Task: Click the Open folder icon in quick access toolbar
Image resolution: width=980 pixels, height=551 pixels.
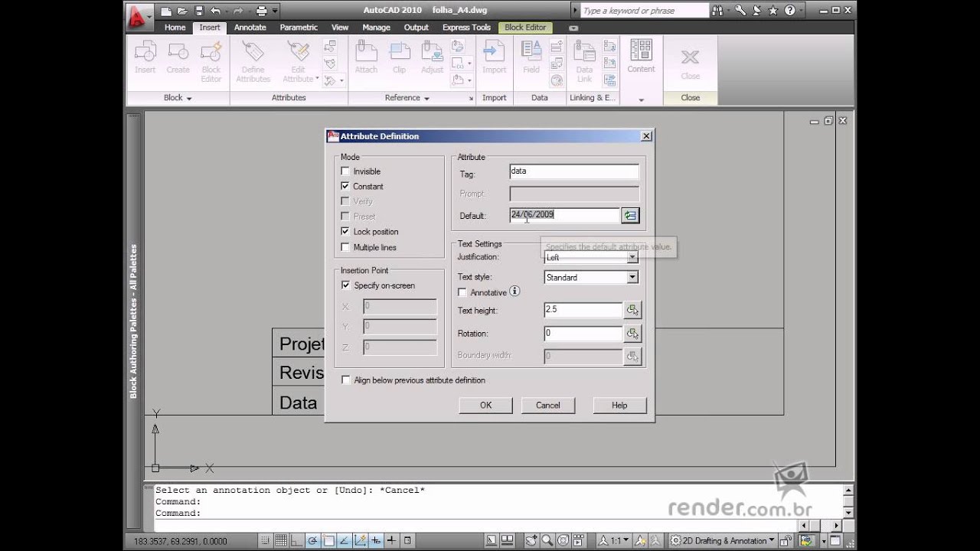Action: pyautogui.click(x=182, y=11)
